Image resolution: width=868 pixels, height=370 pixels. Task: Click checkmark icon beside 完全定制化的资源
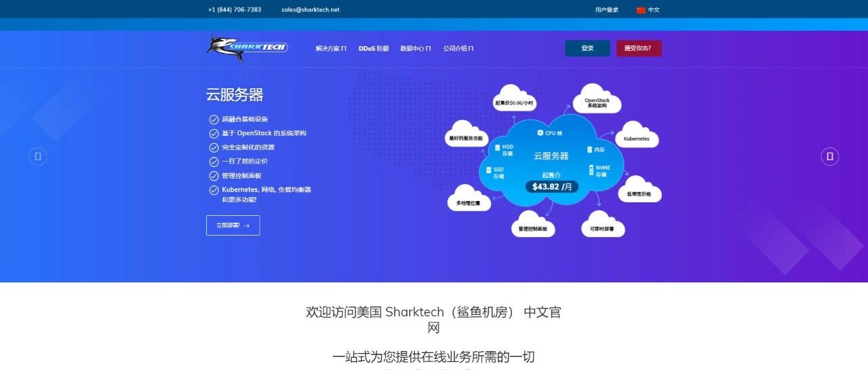214,147
